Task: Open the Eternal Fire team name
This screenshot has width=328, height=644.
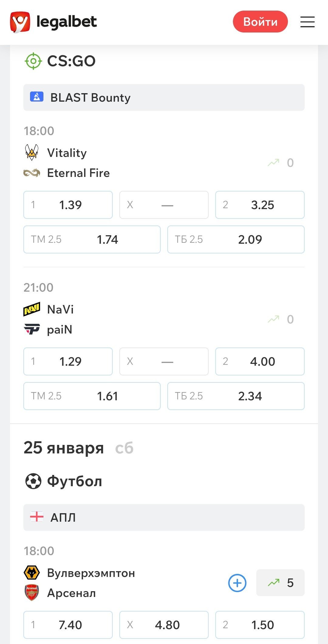Action: [78, 173]
